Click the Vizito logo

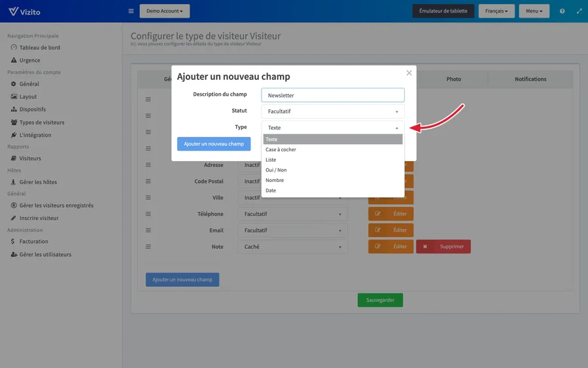pos(24,11)
